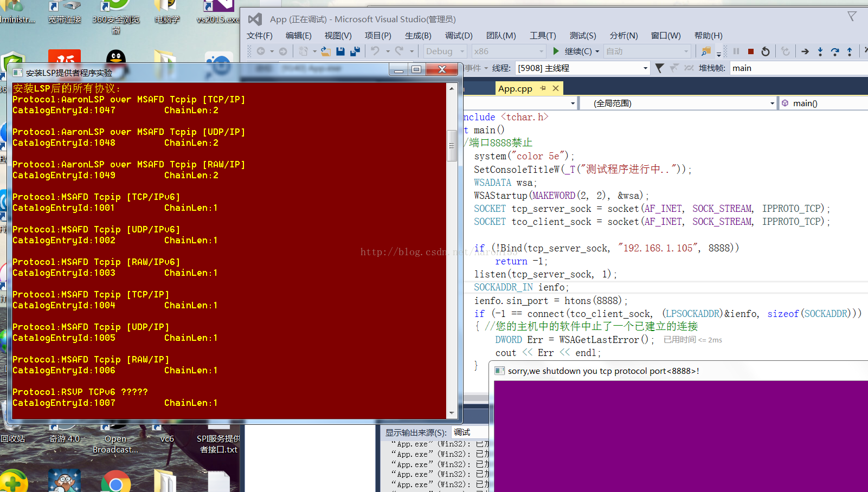
Task: Open the 文件(F) menu
Action: click(x=260, y=35)
